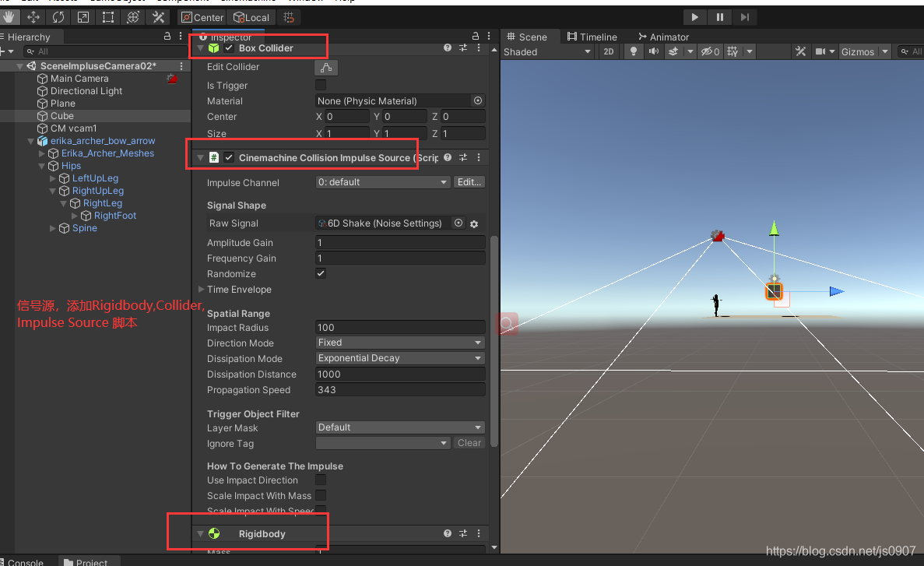Open the Hierarchy panel options menu
924x566 pixels.
coord(181,37)
